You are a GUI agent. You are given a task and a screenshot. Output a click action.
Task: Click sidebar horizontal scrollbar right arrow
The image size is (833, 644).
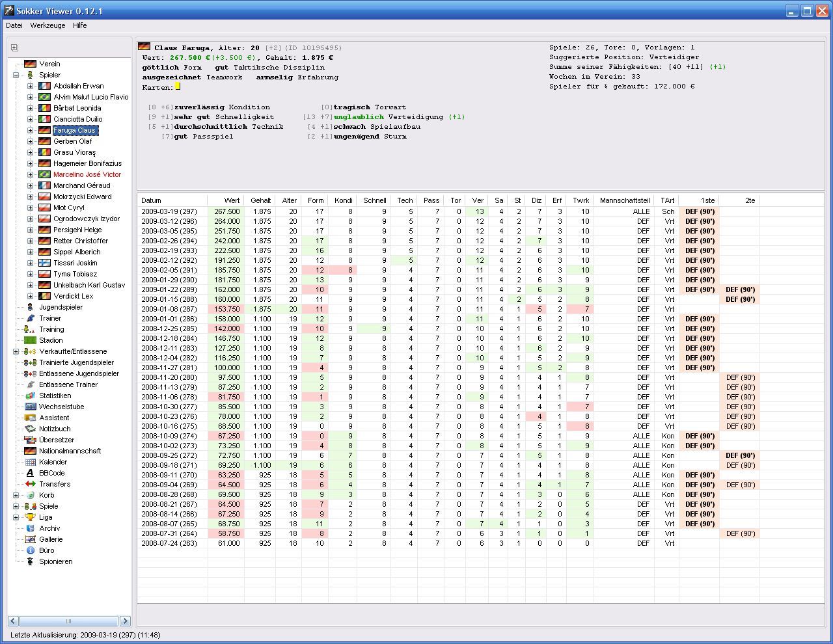click(125, 621)
